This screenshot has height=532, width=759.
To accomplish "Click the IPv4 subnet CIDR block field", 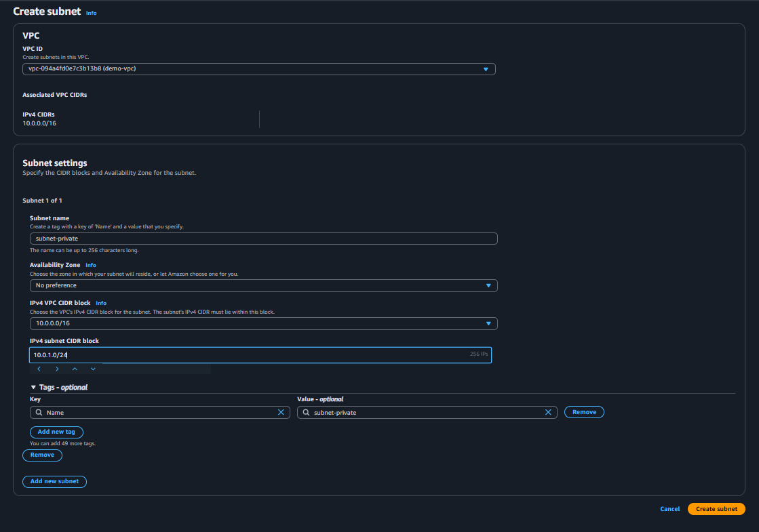I will pyautogui.click(x=260, y=355).
